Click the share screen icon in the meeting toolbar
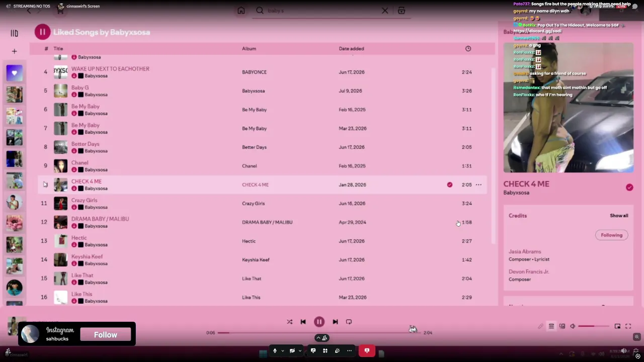This screenshot has height=362, width=644. pos(313,350)
